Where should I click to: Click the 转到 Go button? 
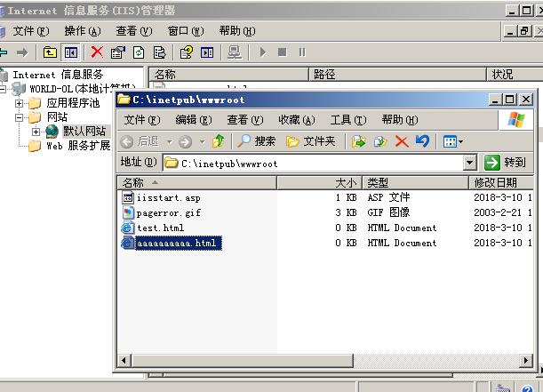coord(505,164)
